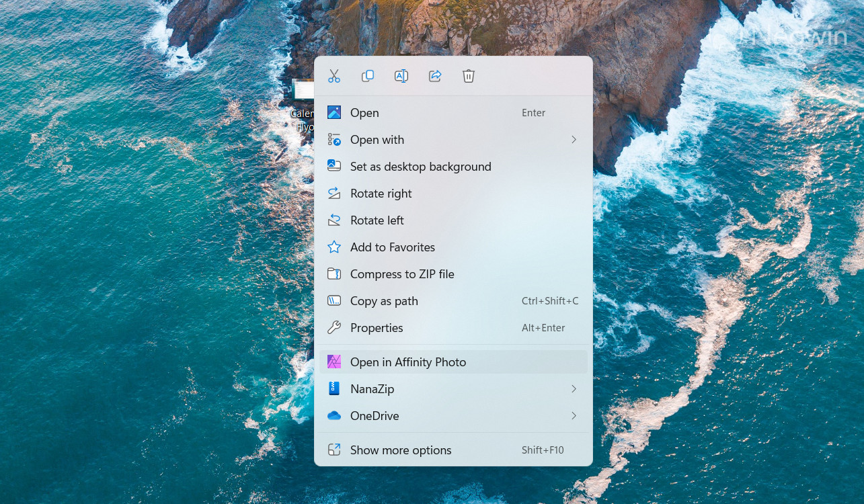This screenshot has height=504, width=864.
Task: Select Show more options
Action: pyautogui.click(x=453, y=450)
